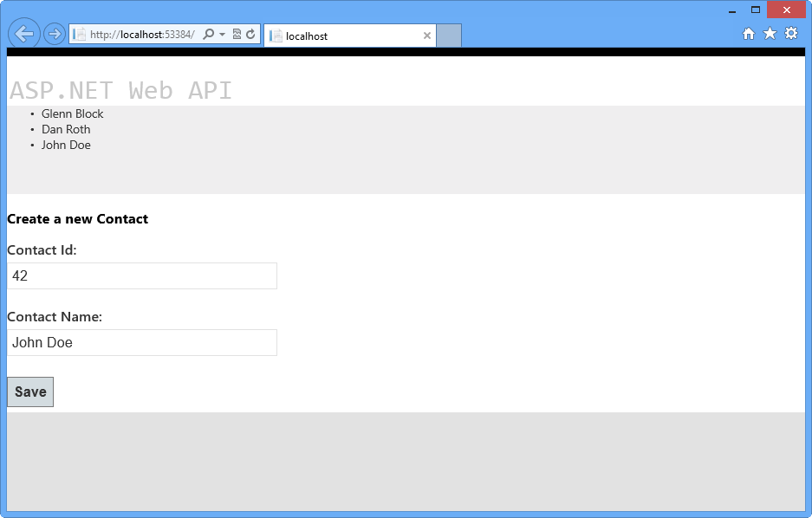The height and width of the screenshot is (518, 812).
Task: Click the page icon on the localhost tab
Action: click(276, 36)
